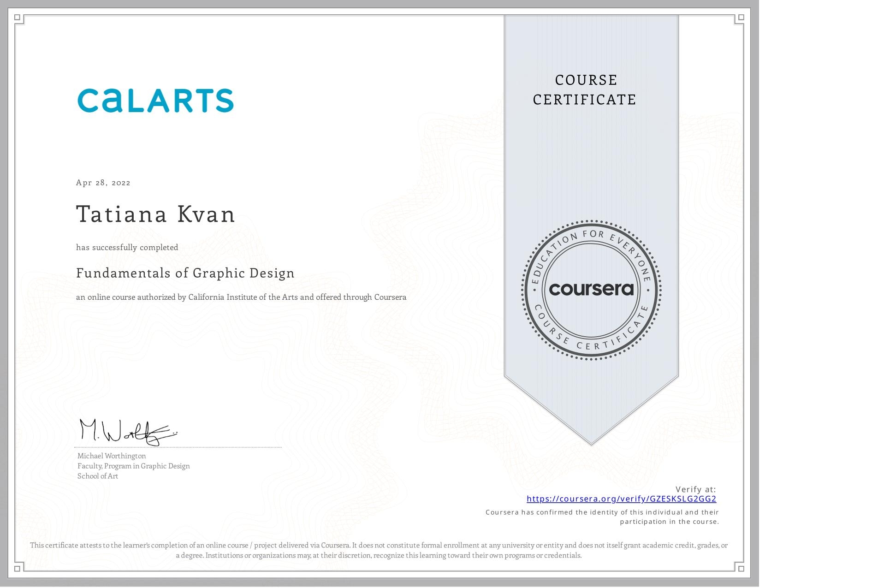Image resolution: width=878 pixels, height=588 pixels.
Task: Click the certificate disclaimer paragraph at the bottom
Action: pos(379,550)
